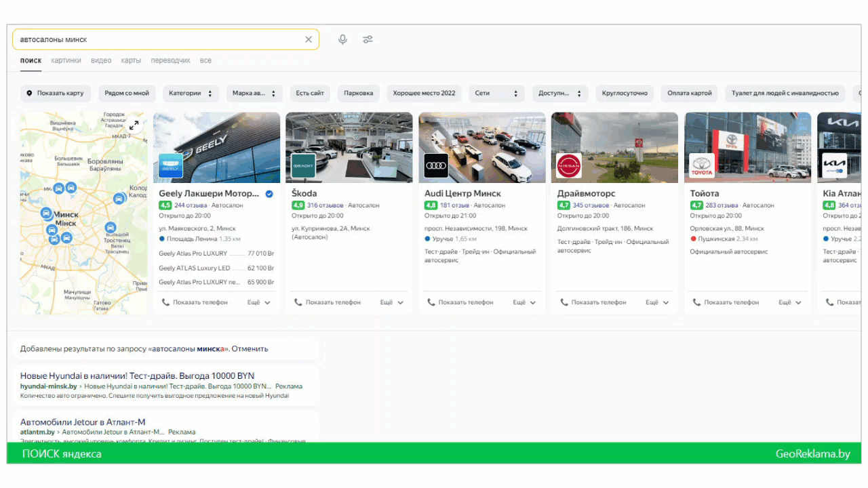This screenshot has height=488, width=868.
Task: Open the Minsk map thumbnail
Action: click(84, 213)
